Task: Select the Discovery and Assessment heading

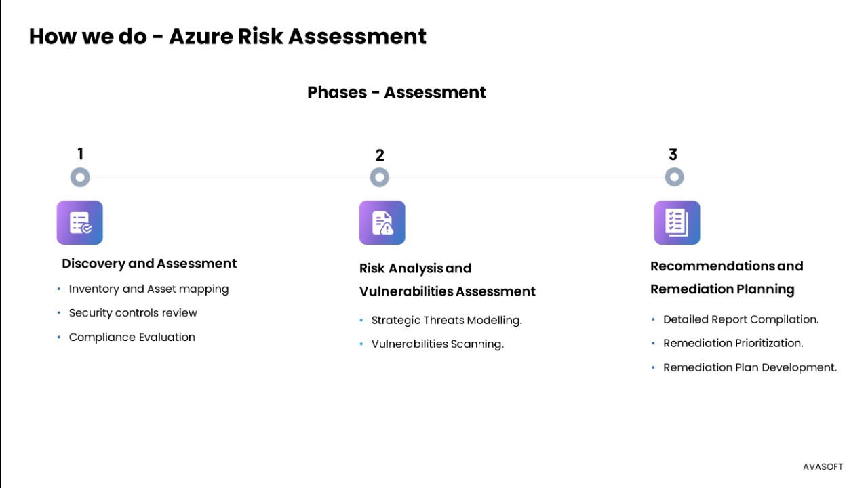Action: pos(149,264)
